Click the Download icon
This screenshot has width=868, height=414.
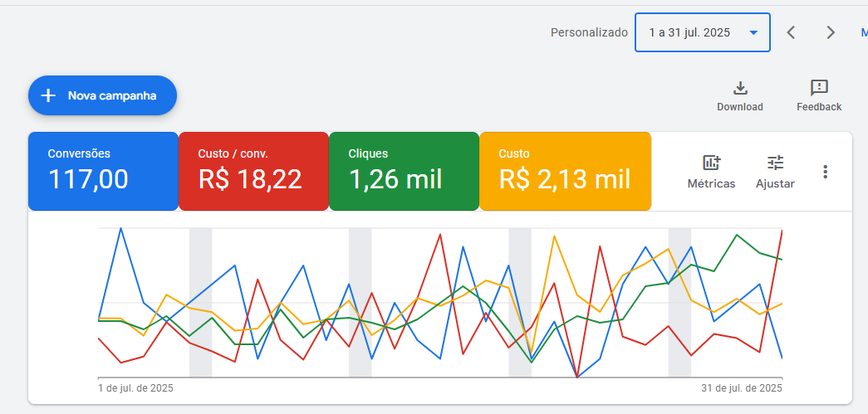point(740,88)
